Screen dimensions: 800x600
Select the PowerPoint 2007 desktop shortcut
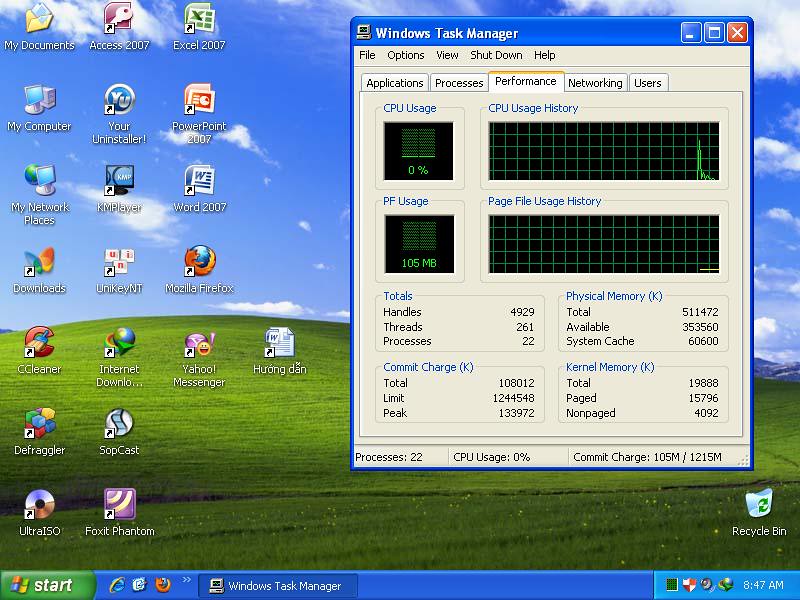(x=199, y=113)
